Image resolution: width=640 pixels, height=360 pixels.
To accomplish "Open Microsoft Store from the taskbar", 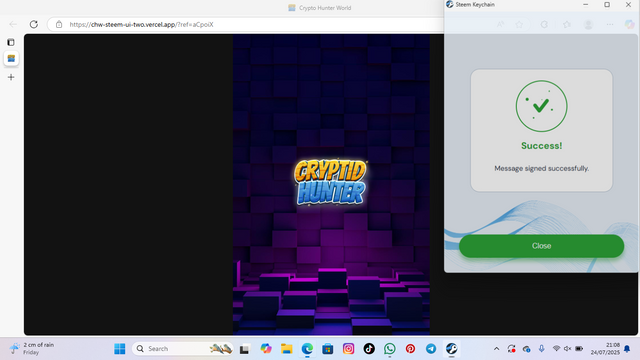I will pos(328,349).
